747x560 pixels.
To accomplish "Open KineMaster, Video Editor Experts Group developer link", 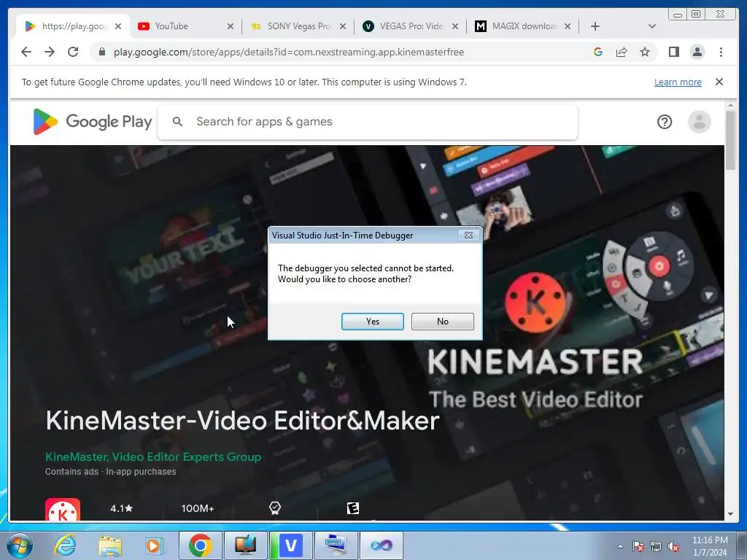I will [153, 456].
